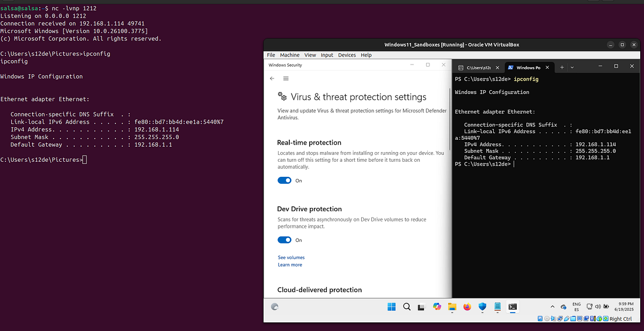This screenshot has height=331, width=644.
Task: Launch Firefox from the taskbar
Action: coord(466,307)
